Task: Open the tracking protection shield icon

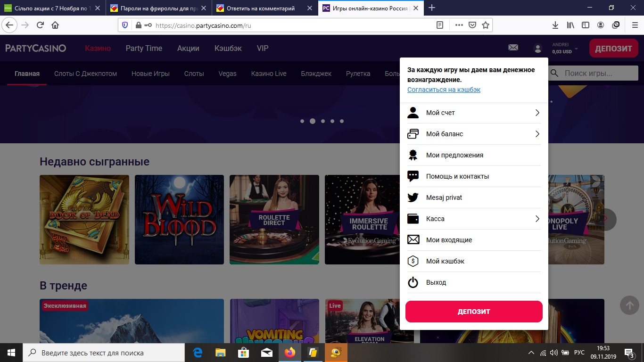Action: point(125,25)
